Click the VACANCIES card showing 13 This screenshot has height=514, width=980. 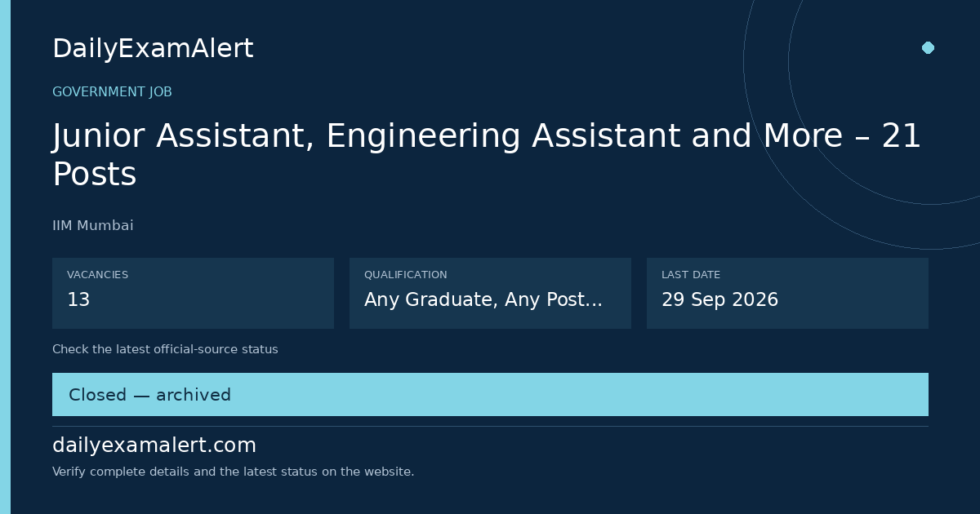(193, 293)
